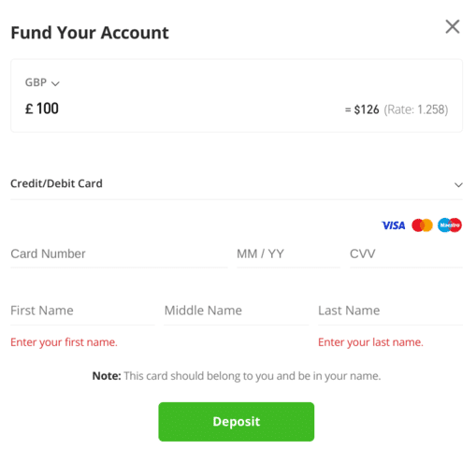Focus the First Name field

82,311
